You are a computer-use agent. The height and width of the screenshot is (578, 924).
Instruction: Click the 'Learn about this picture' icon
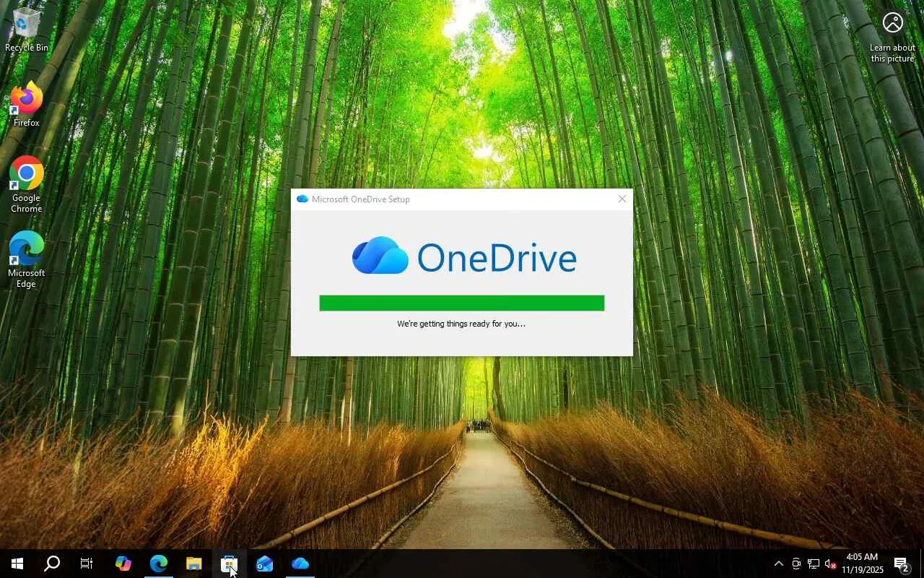coord(892,36)
